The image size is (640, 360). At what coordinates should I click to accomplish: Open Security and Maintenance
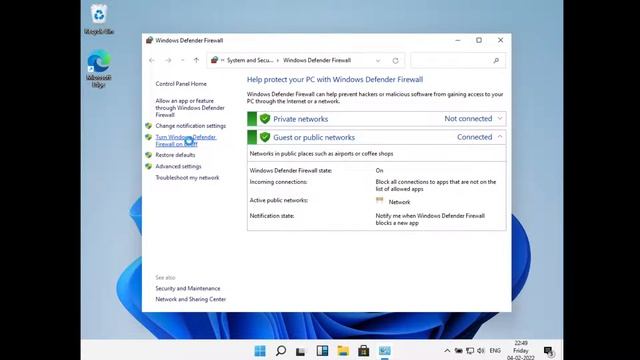pyautogui.click(x=188, y=289)
